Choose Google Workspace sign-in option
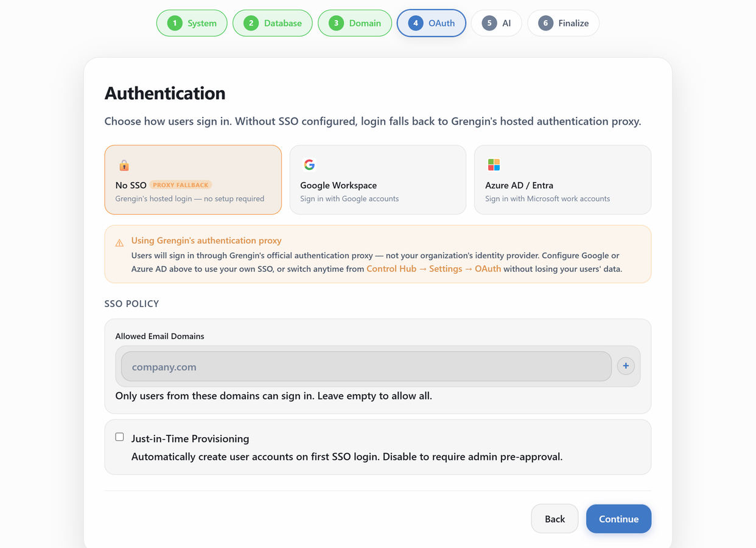This screenshot has height=548, width=756. 378,180
